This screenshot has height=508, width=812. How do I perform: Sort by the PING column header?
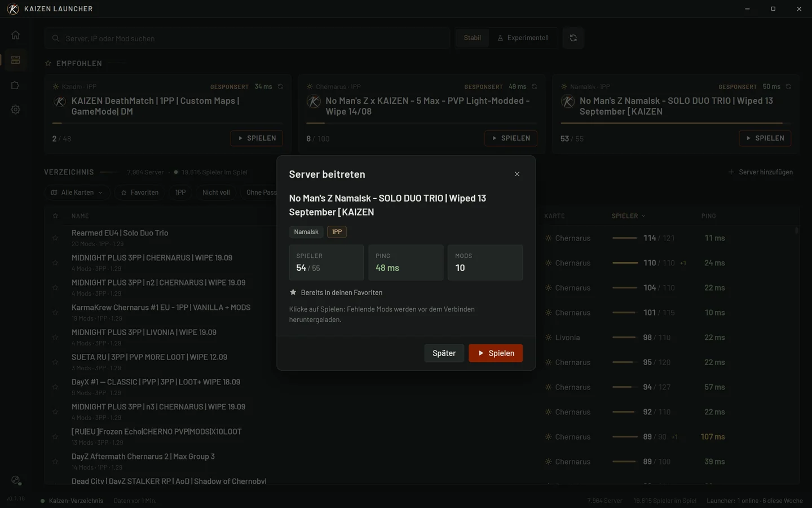pyautogui.click(x=708, y=216)
